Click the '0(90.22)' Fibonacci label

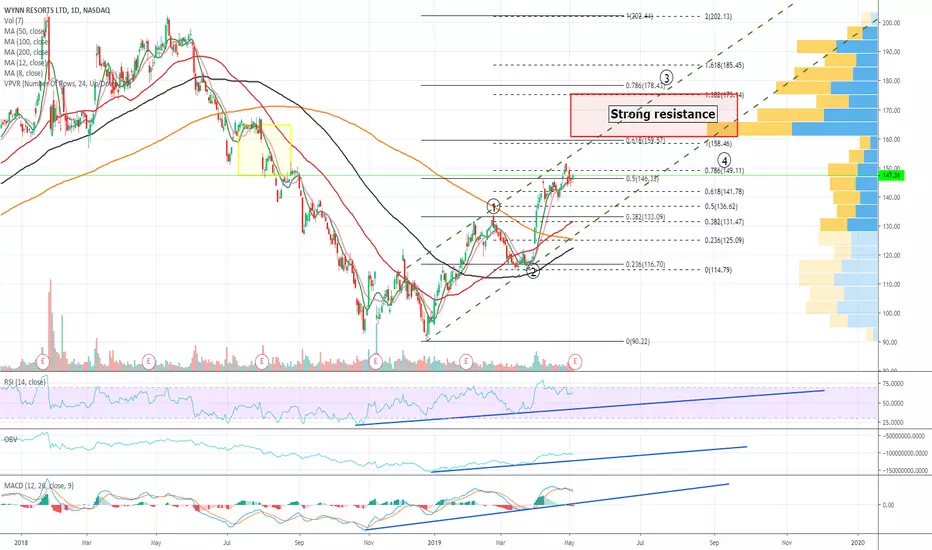(638, 342)
